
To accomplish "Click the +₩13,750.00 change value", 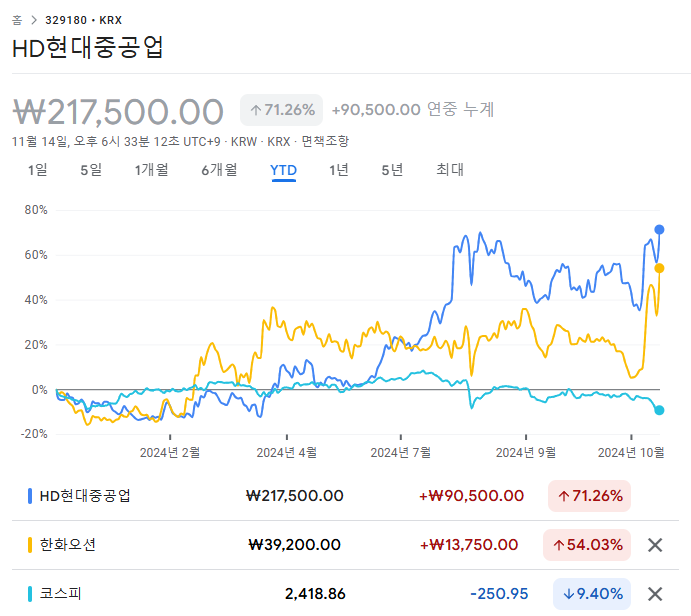I will tap(469, 545).
